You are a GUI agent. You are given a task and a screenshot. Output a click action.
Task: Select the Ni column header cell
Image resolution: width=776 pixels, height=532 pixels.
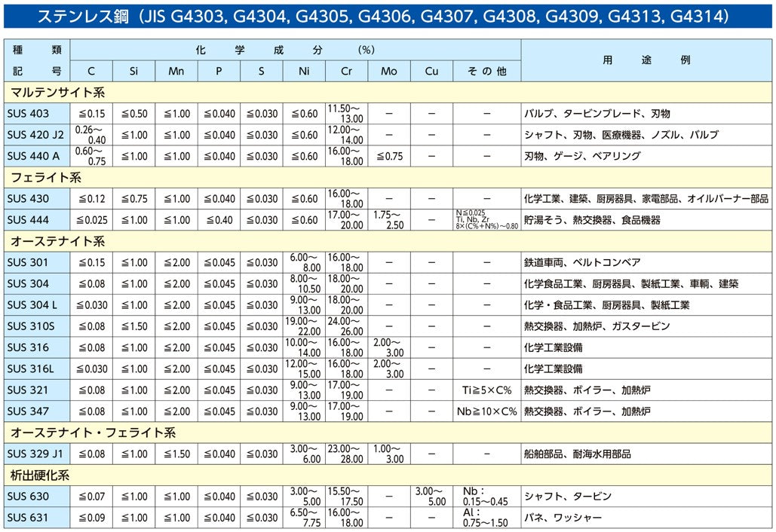pyautogui.click(x=303, y=71)
